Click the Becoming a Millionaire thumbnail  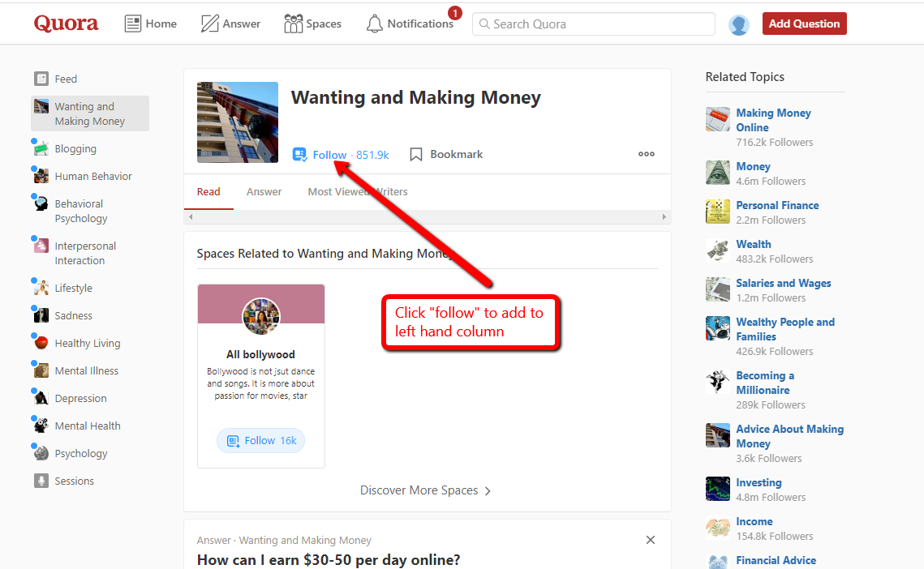click(718, 382)
